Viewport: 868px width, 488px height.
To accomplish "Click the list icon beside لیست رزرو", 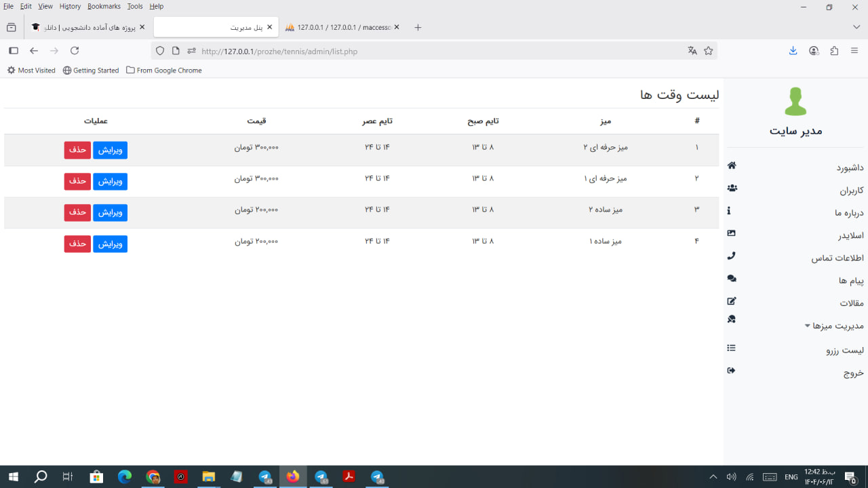I will coord(731,348).
